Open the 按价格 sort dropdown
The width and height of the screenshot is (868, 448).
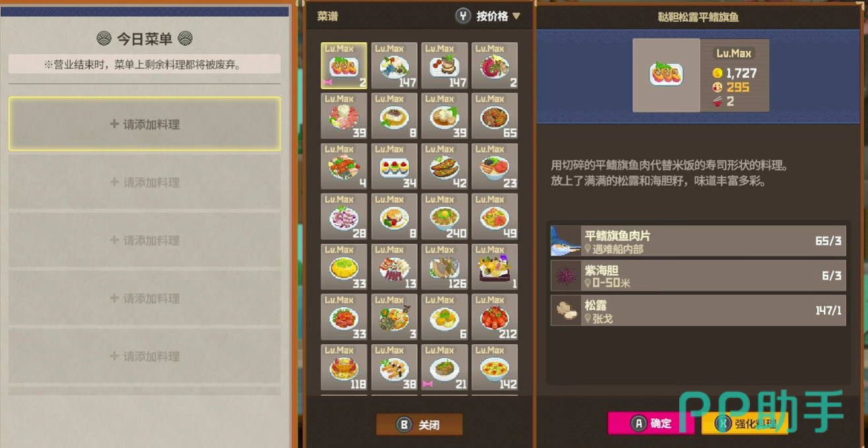point(488,16)
